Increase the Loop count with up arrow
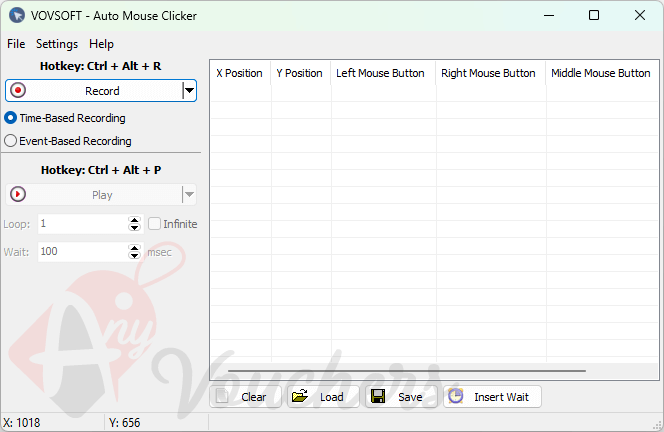This screenshot has height=432, width=664. 134,220
